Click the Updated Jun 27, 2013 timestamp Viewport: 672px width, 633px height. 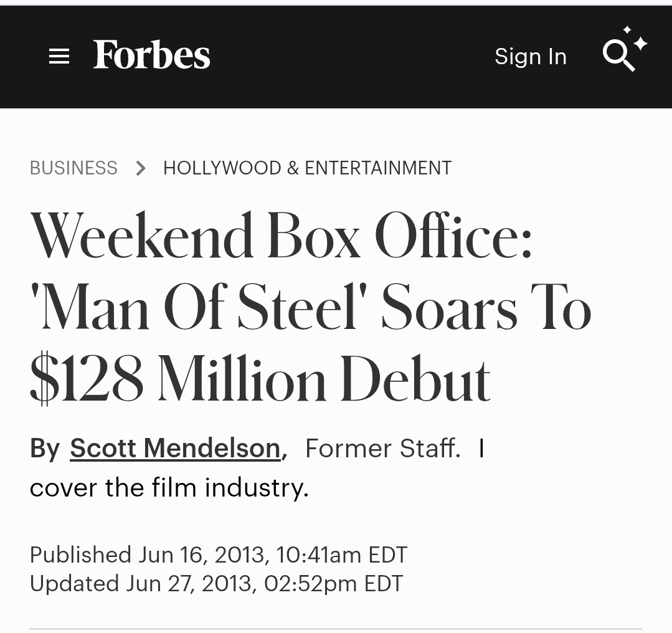[216, 583]
